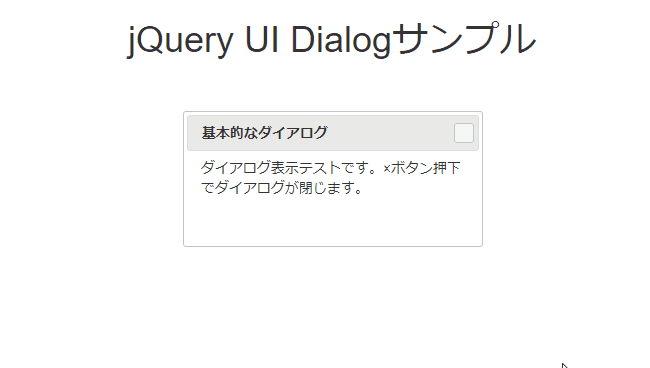The width and height of the screenshot is (650, 368).
Task: Click the dialog's bottom border edge
Action: coord(333,246)
